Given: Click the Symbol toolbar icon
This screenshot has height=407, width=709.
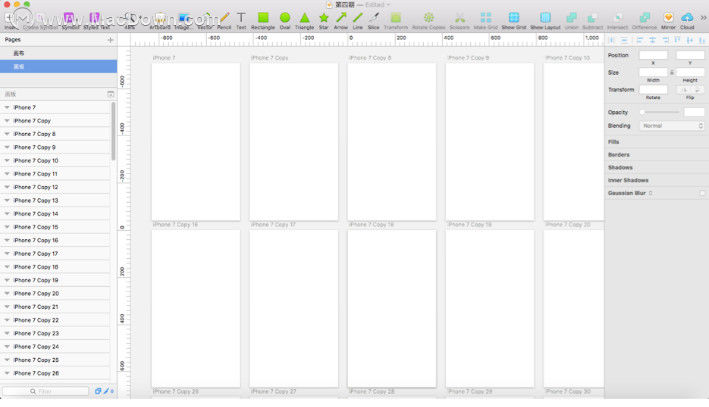Looking at the screenshot, I should coord(70,20).
